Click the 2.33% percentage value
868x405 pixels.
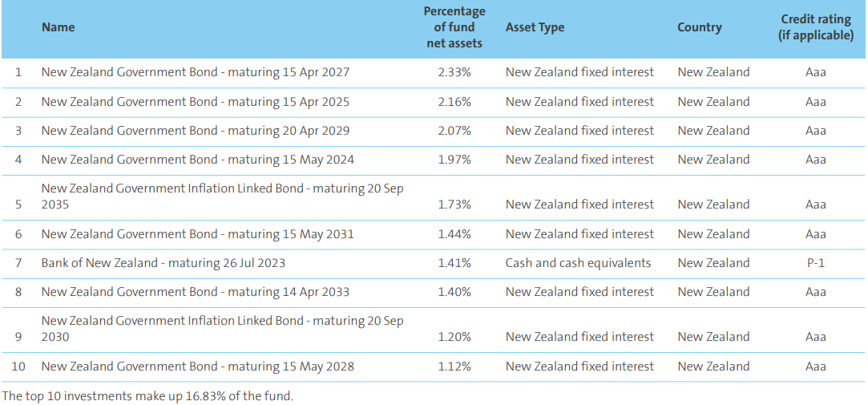[x=454, y=72]
